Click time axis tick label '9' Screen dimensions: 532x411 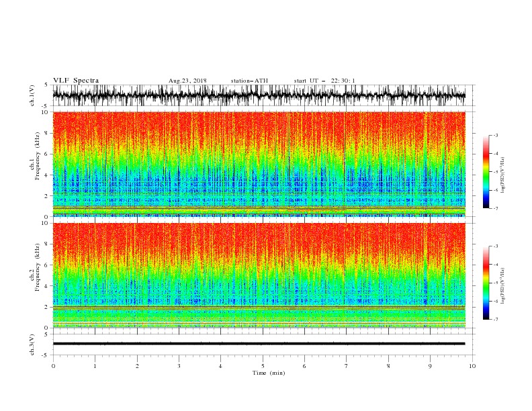click(x=430, y=366)
